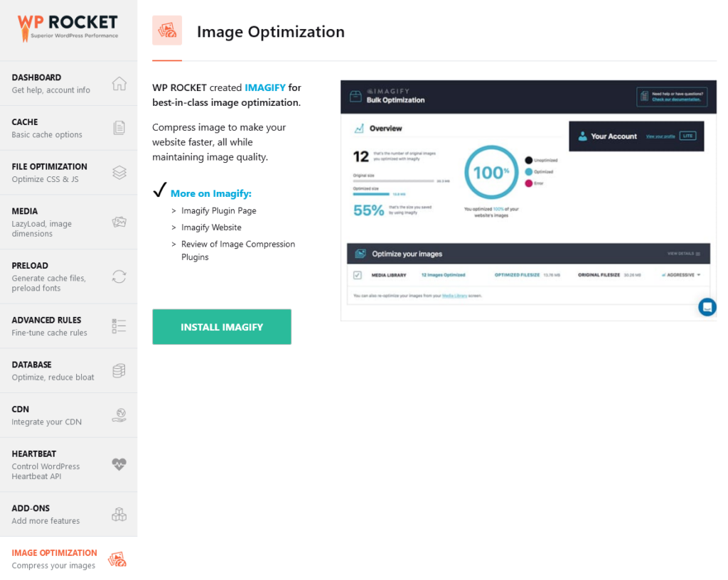Open the Imagify Plugin Page link
This screenshot has width=728, height=580.
click(219, 210)
